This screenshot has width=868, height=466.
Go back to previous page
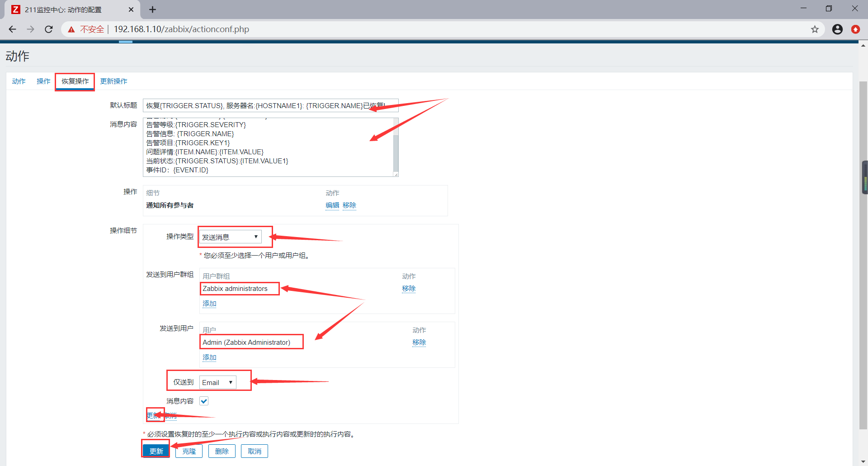click(13, 29)
